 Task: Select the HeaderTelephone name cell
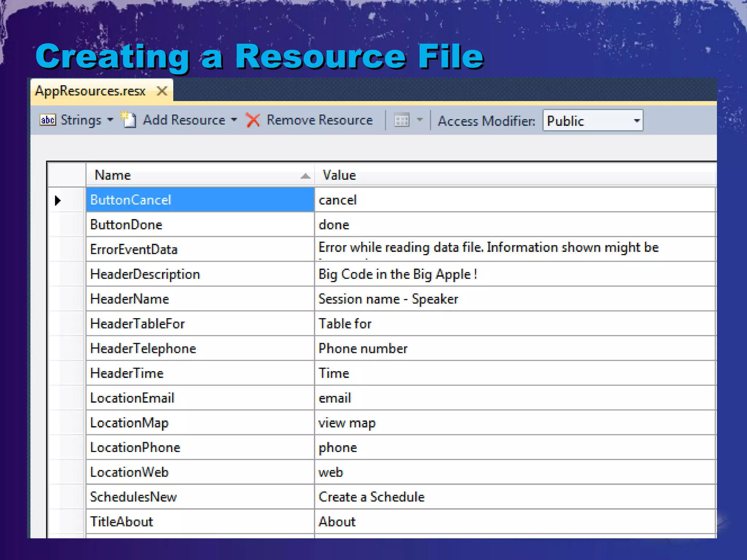click(200, 349)
